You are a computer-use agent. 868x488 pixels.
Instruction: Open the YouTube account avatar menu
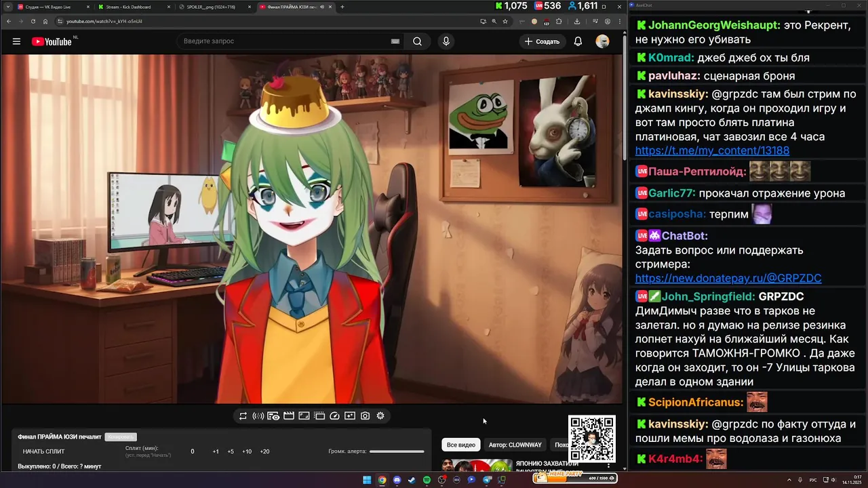click(602, 41)
